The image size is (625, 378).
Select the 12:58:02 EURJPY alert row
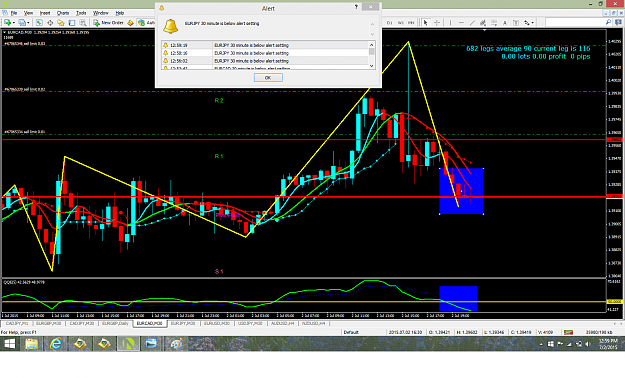(x=265, y=61)
